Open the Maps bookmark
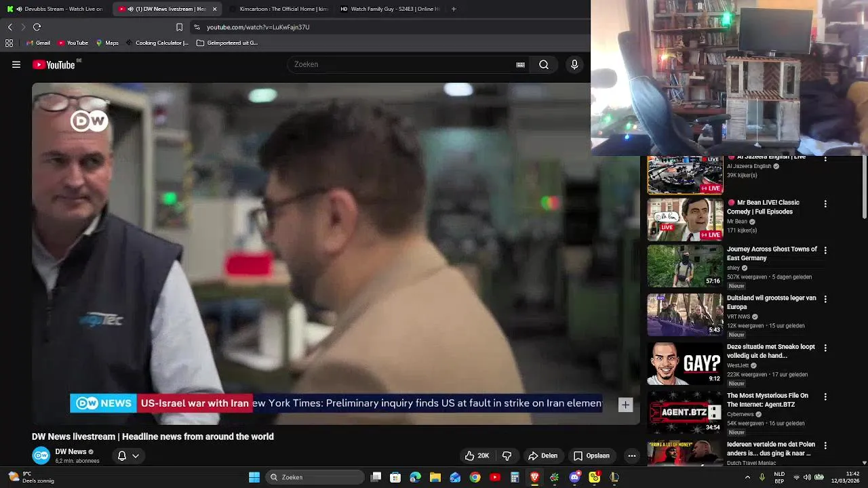This screenshot has height=488, width=868. click(107, 43)
